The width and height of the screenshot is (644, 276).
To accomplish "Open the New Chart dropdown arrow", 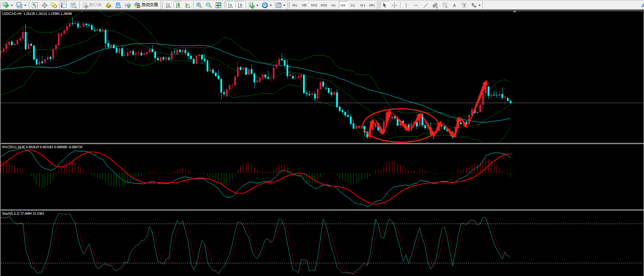I will point(12,5).
